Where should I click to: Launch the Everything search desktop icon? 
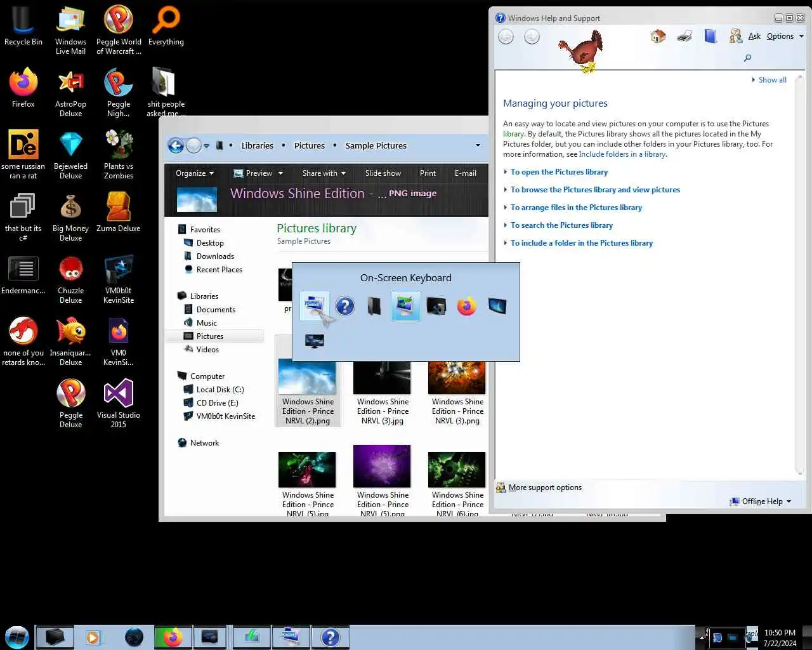166,27
